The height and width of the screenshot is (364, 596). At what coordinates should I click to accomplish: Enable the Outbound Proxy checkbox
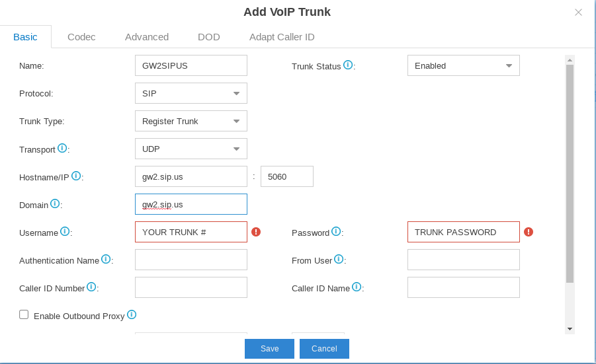click(x=24, y=314)
